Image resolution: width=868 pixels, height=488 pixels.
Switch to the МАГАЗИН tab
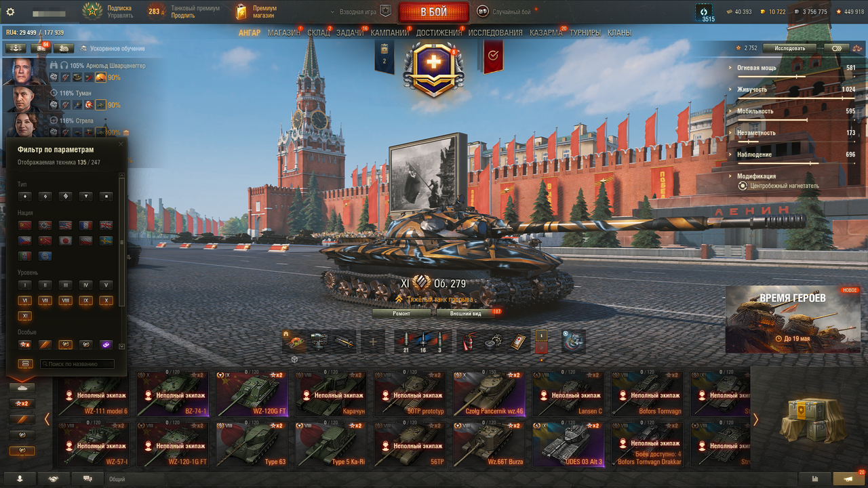[x=283, y=33]
